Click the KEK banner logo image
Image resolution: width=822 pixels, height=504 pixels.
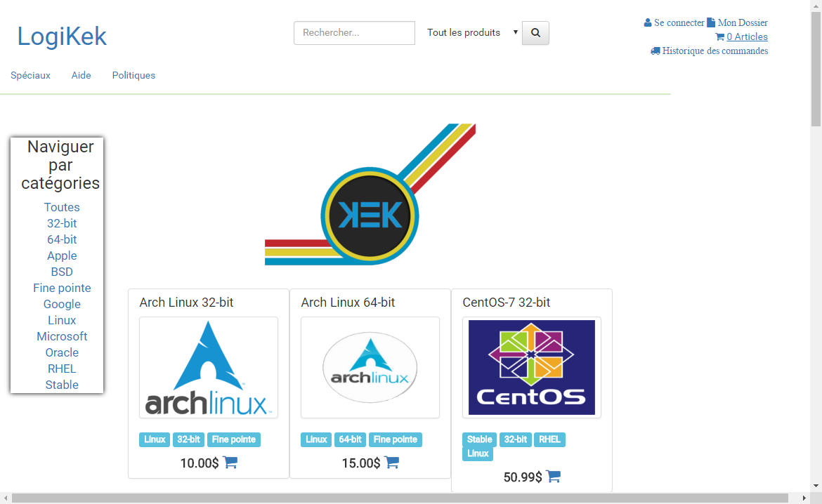tap(370, 194)
